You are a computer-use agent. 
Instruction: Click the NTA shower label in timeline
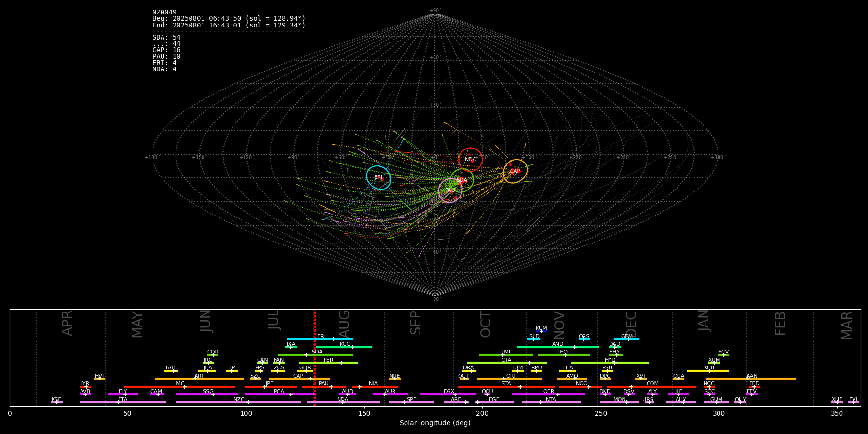tap(551, 400)
